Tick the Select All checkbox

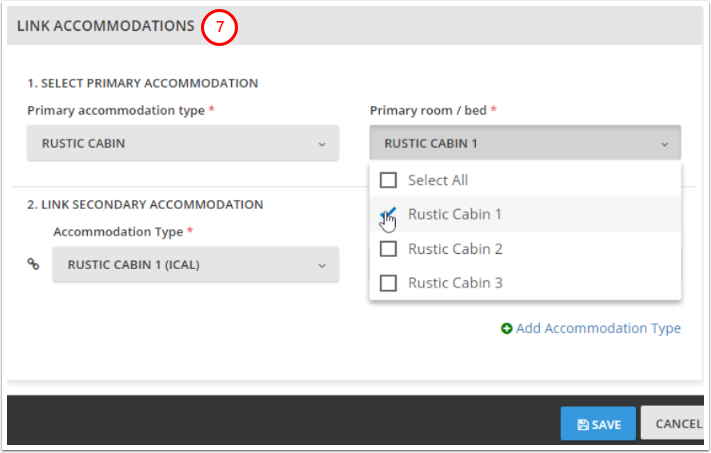click(x=389, y=180)
